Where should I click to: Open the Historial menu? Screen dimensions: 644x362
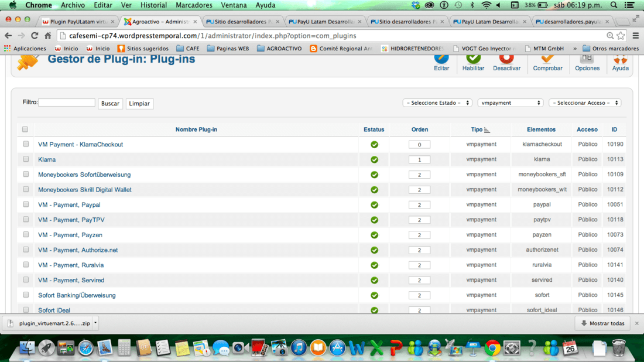153,5
